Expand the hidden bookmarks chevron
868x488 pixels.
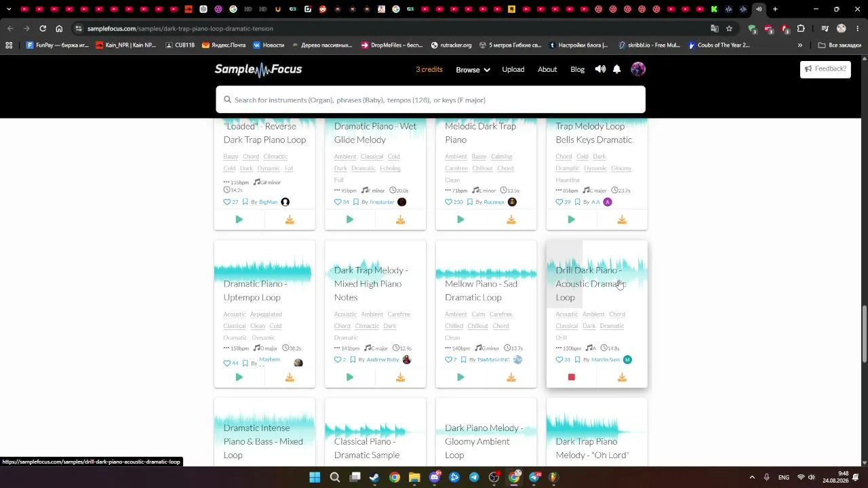pyautogui.click(x=800, y=45)
